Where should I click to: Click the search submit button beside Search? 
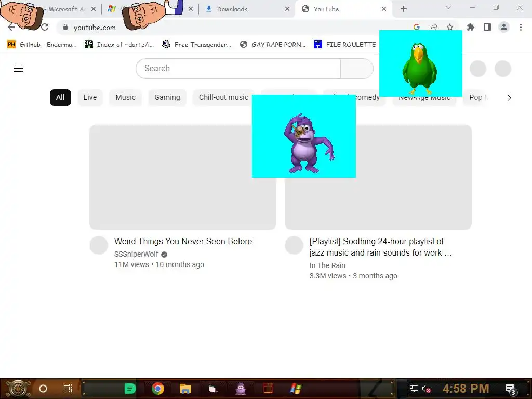pyautogui.click(x=357, y=68)
